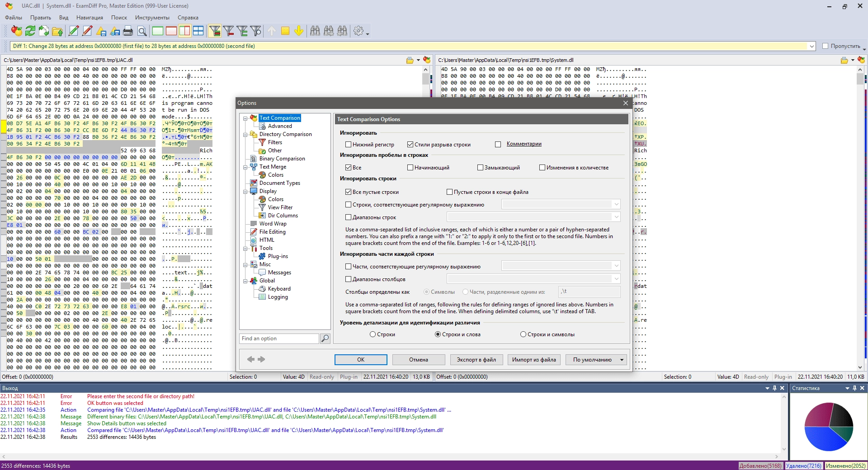Open the По умолчанию dropdown arrow
The width and height of the screenshot is (868, 470).
click(622, 360)
